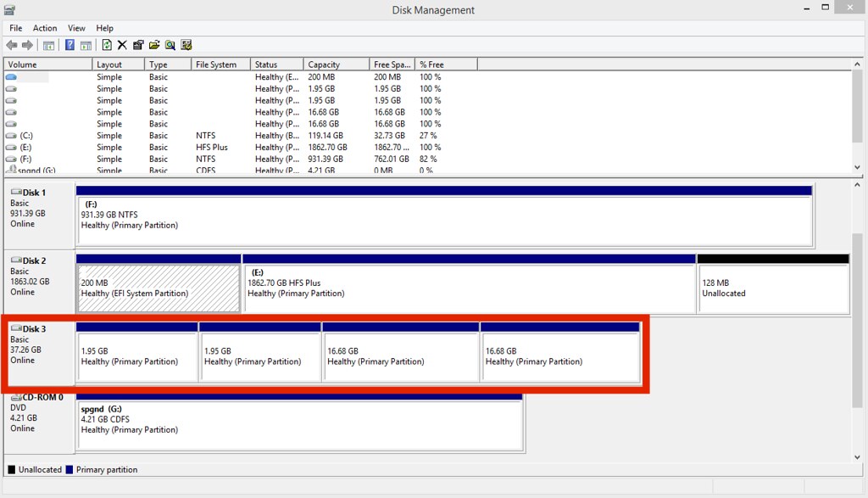Click the "Healthy (B..." status cell
The image size is (868, 498).
point(277,136)
